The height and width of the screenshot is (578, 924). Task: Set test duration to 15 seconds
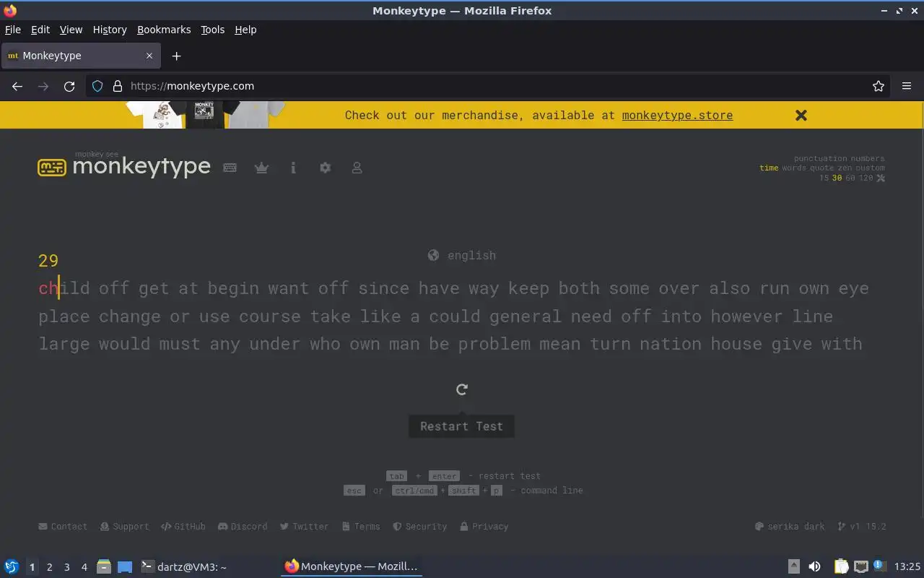(x=824, y=178)
